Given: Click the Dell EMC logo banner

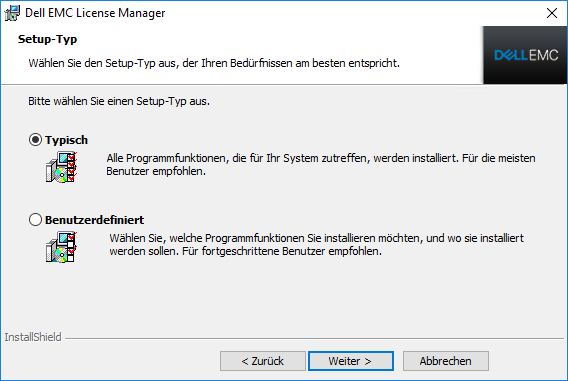Looking at the screenshot, I should [x=525, y=55].
